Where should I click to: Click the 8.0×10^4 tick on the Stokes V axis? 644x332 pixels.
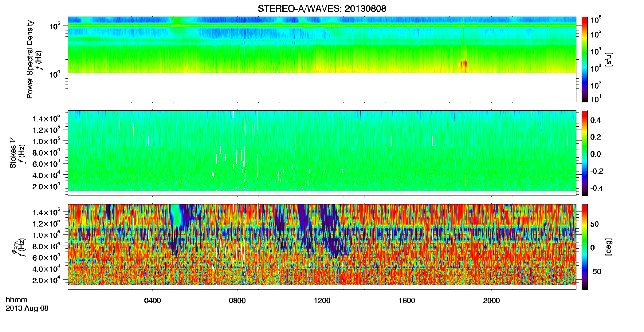click(x=47, y=152)
